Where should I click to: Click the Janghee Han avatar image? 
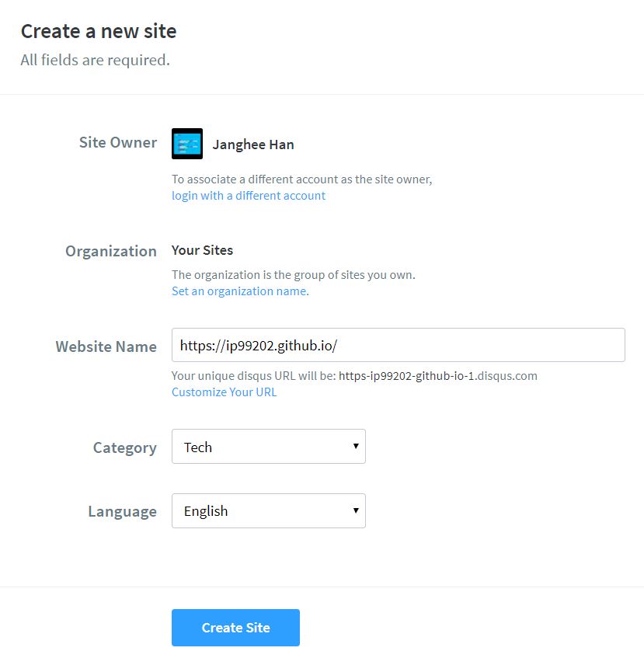[186, 143]
